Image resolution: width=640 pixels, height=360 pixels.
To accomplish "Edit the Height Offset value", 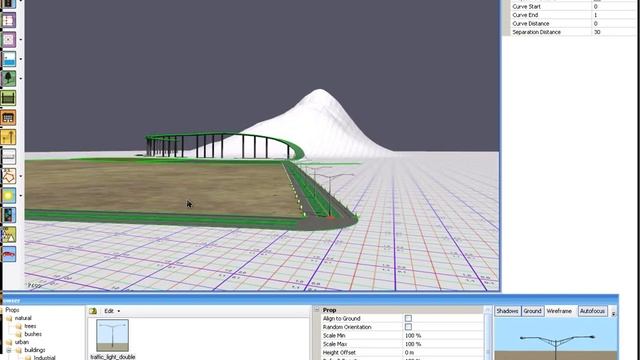I will pyautogui.click(x=442, y=352).
